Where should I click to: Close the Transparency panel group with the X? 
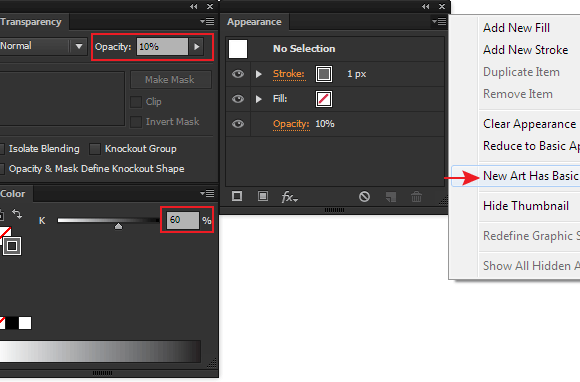tap(210, 6)
